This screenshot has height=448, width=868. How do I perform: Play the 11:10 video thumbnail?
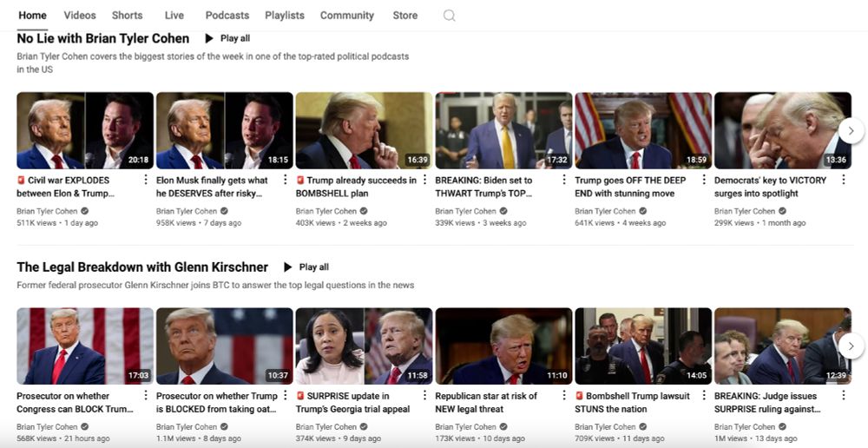coord(503,346)
